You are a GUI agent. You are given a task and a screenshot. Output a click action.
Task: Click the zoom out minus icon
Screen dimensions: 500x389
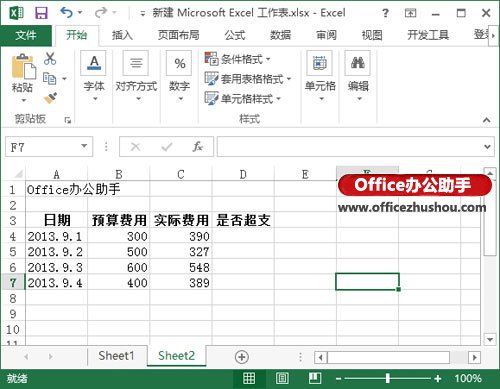[338, 379]
